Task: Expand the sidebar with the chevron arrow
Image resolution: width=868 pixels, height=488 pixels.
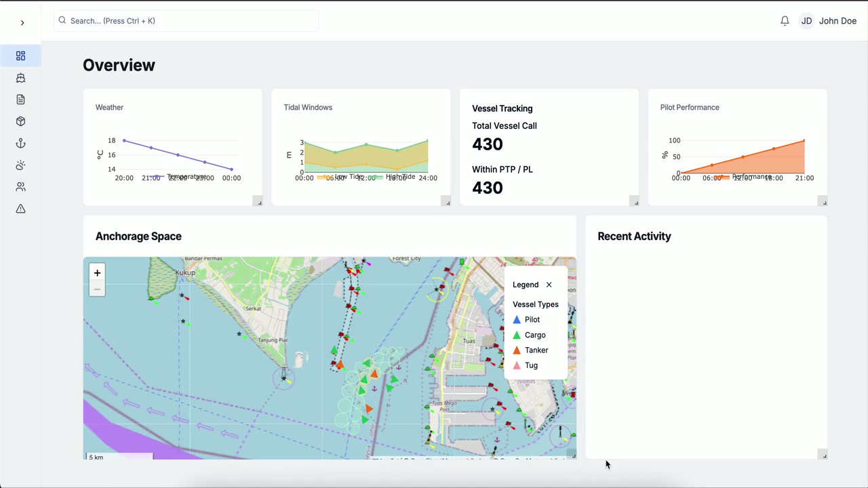Action: pyautogui.click(x=22, y=22)
